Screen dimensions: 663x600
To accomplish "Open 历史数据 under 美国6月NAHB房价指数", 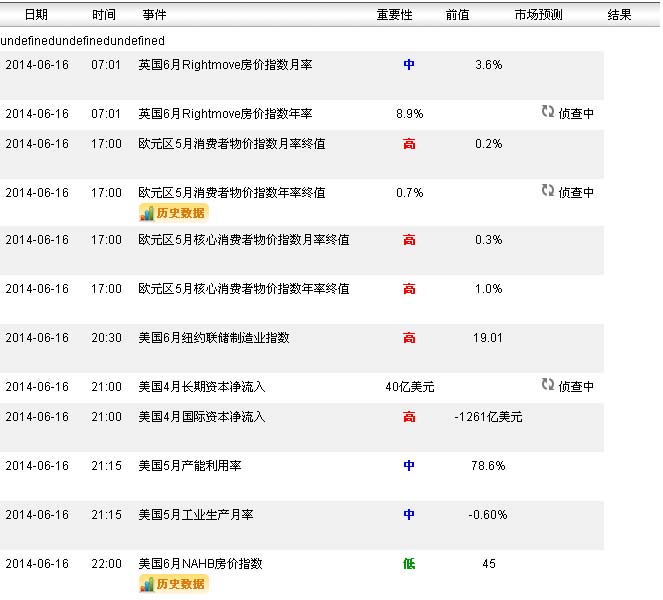I will (x=174, y=584).
